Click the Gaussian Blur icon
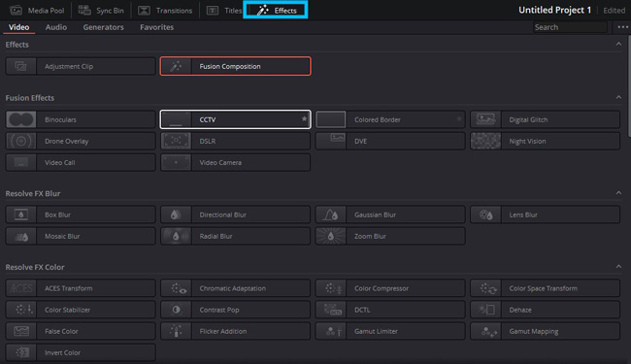Screen dimensions: 631x364 pos(330,215)
